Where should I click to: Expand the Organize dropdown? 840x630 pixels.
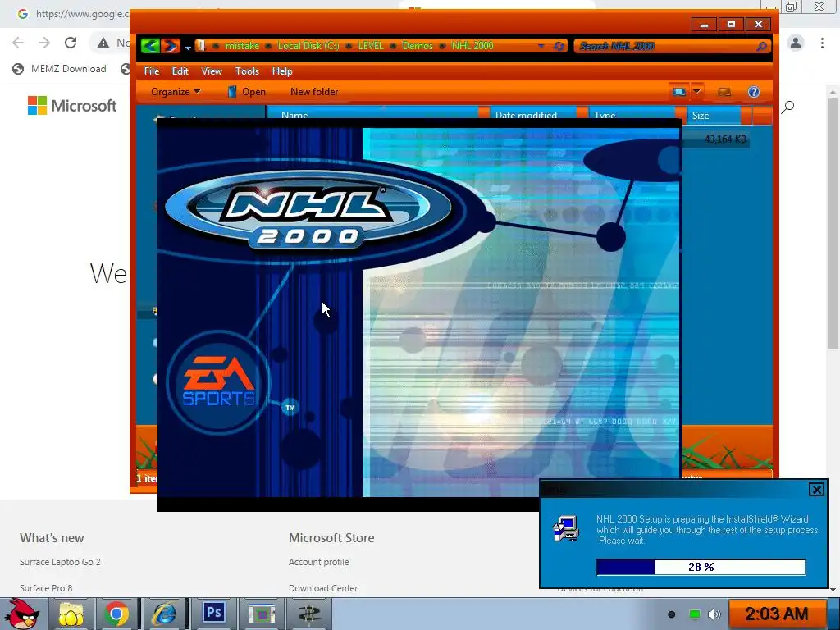tap(176, 92)
